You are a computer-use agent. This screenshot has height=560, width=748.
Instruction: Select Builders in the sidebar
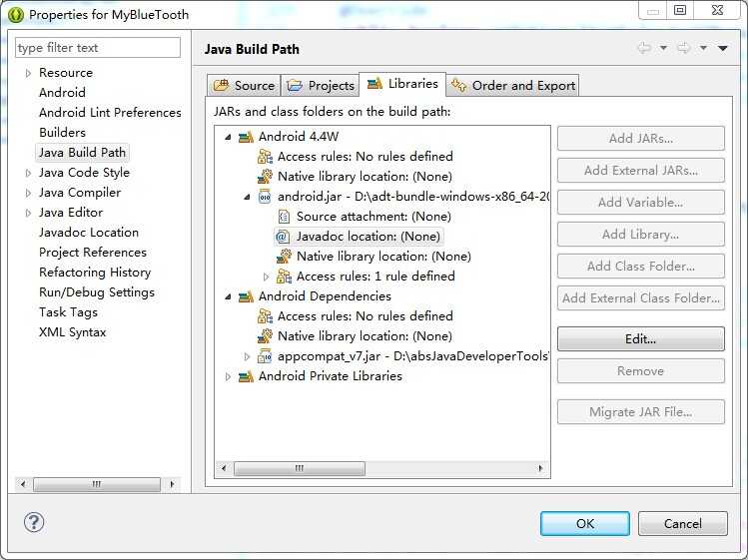(x=63, y=133)
